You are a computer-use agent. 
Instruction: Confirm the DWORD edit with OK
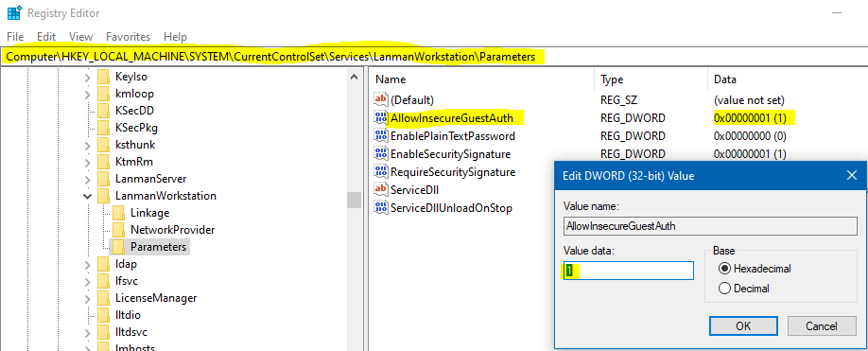(x=743, y=325)
